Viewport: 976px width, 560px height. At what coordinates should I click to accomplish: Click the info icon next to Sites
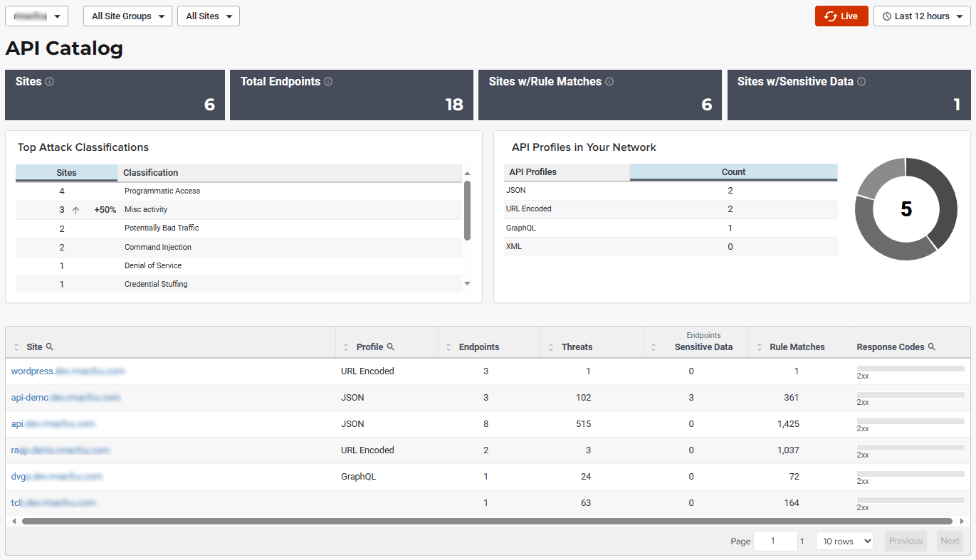click(x=51, y=81)
